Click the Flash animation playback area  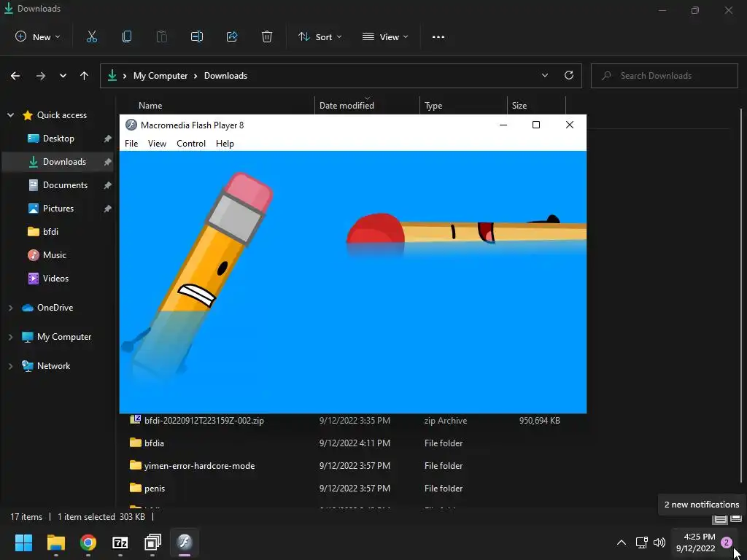352,282
